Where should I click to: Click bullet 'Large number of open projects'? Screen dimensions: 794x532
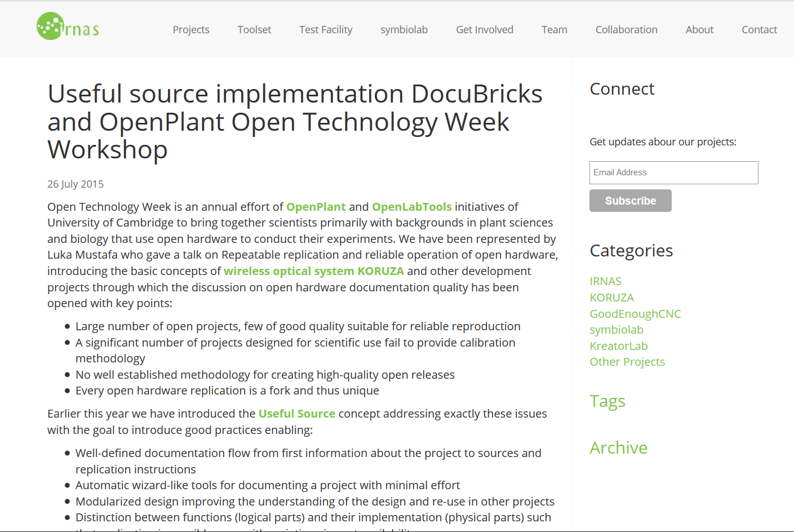(298, 326)
